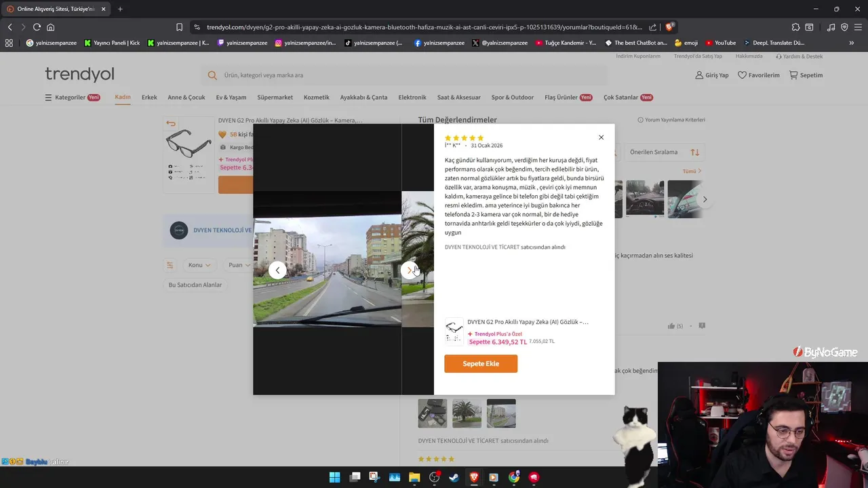Open the browser extensions puzzle icon
Viewport: 868px width, 488px height.
pyautogui.click(x=795, y=27)
